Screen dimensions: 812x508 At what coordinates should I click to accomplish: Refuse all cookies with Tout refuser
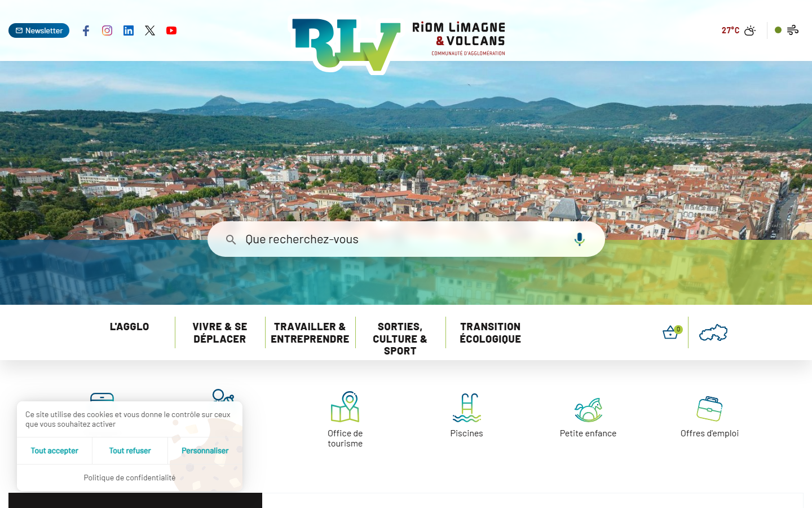click(x=130, y=450)
